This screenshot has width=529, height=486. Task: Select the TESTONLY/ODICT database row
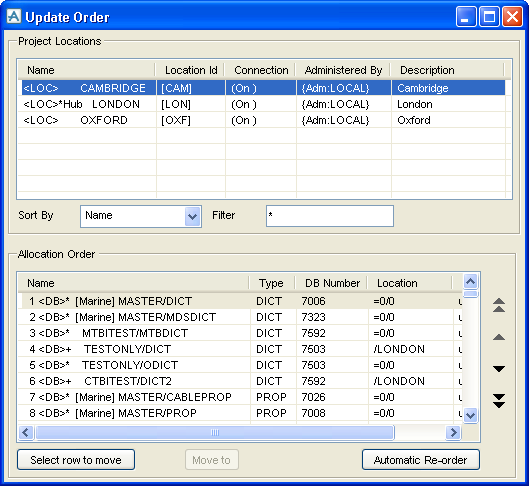coord(240,365)
